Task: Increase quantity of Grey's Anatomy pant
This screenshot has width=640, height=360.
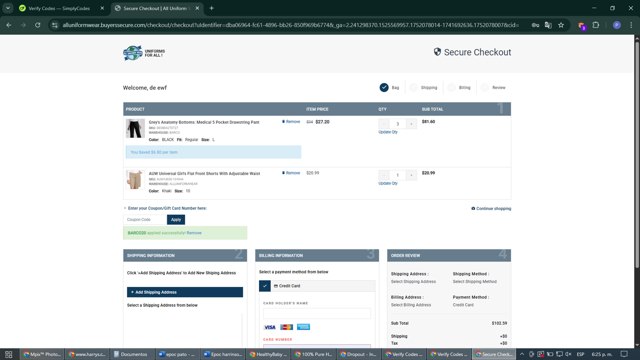Action: tap(411, 124)
